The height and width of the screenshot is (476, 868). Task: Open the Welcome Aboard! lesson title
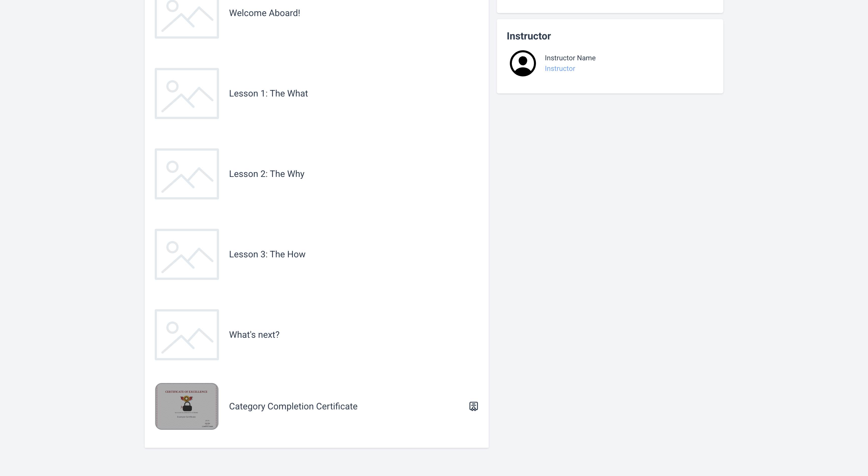tap(264, 13)
